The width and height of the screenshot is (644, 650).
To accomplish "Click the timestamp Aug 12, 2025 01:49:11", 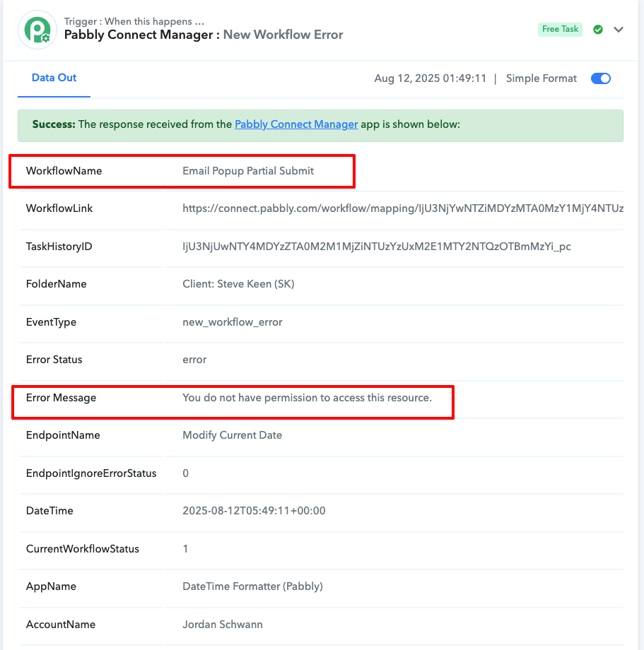I will click(430, 78).
